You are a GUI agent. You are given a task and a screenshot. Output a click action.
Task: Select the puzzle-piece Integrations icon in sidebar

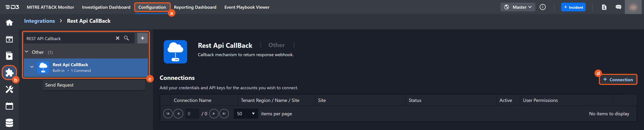[9, 73]
